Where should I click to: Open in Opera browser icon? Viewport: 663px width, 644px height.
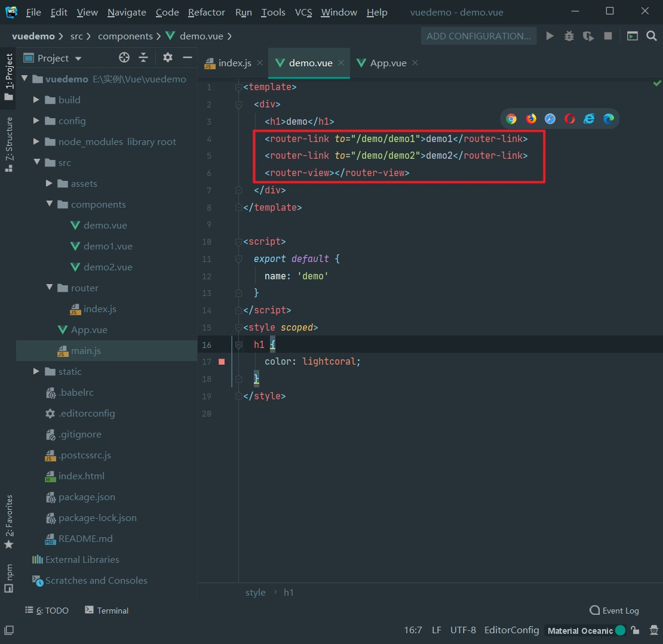pos(570,119)
